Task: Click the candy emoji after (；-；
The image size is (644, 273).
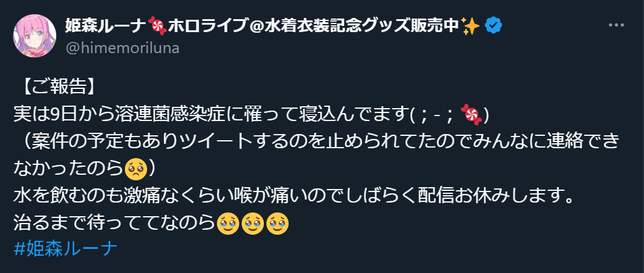Action: 471,114
